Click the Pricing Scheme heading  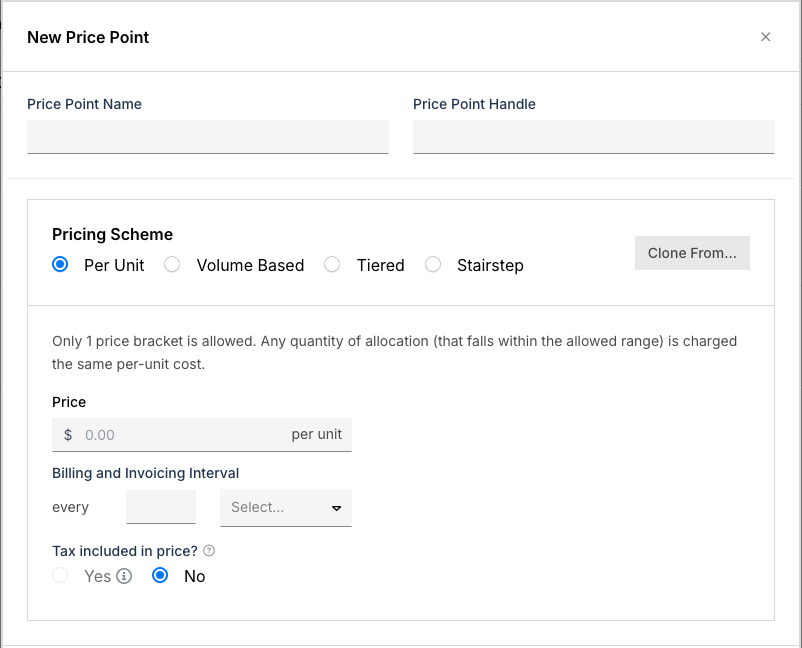coord(112,234)
